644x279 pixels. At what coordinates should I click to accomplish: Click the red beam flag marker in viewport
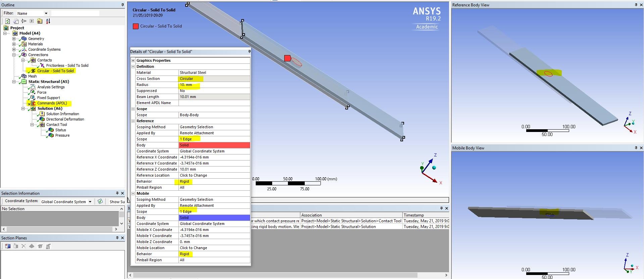(287, 58)
